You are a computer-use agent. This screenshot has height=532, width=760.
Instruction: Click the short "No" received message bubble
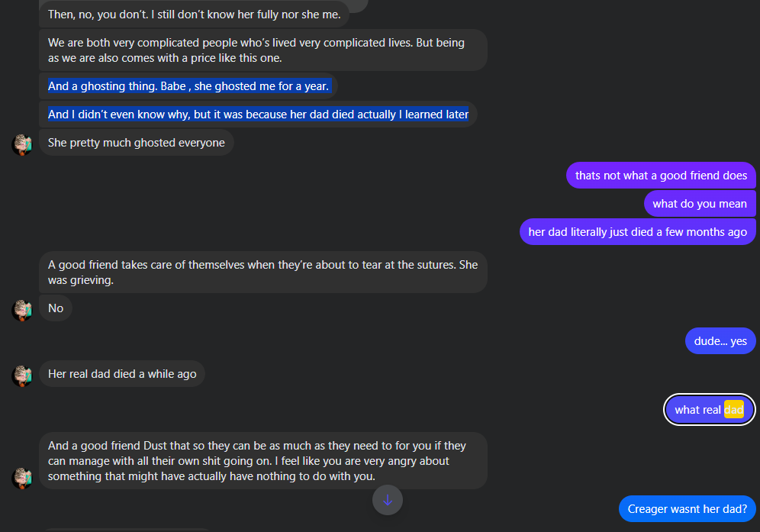56,308
